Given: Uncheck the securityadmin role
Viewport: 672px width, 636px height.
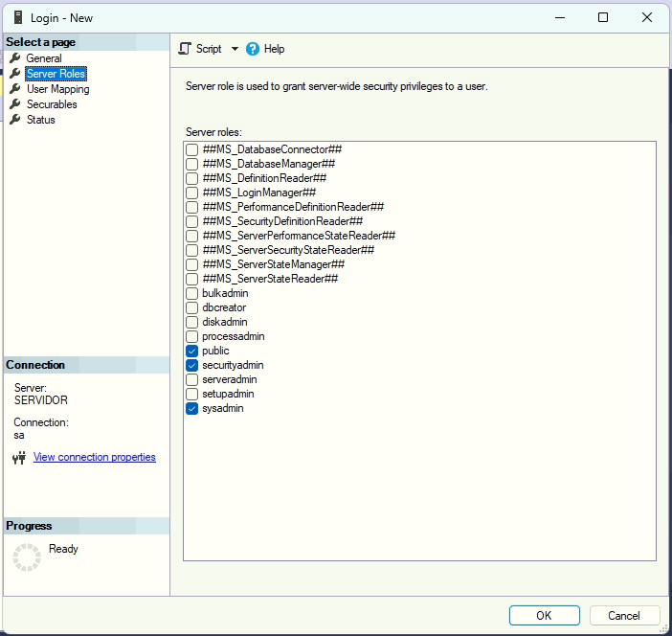Looking at the screenshot, I should 191,365.
